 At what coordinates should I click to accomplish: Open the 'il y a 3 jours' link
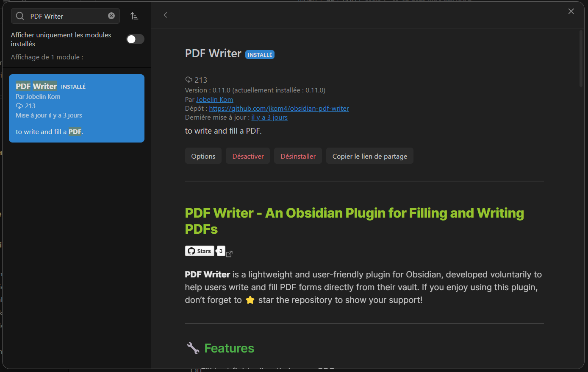coord(269,117)
